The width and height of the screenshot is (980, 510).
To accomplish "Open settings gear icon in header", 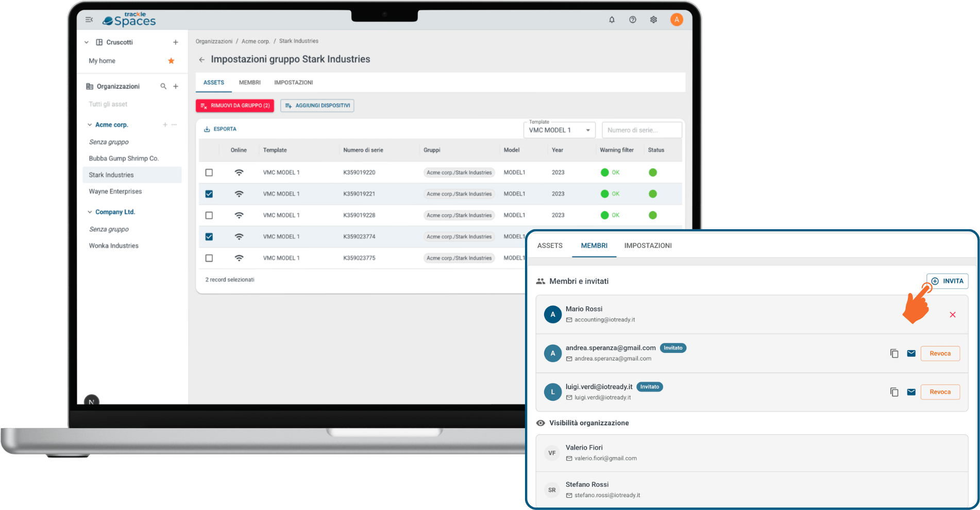I will pyautogui.click(x=653, y=20).
